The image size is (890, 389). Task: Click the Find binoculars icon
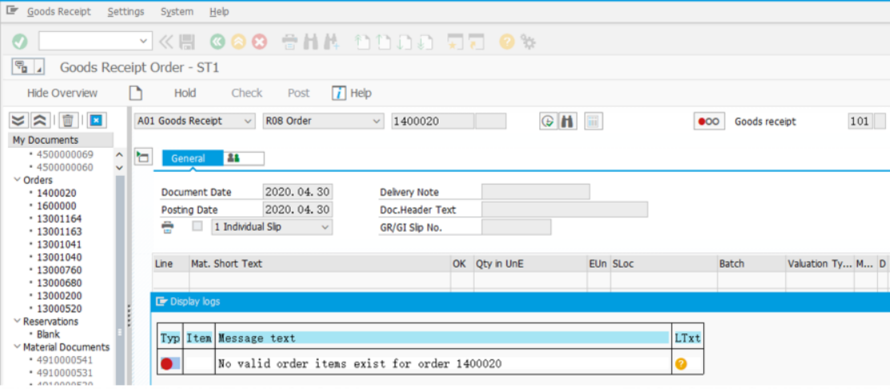point(310,41)
